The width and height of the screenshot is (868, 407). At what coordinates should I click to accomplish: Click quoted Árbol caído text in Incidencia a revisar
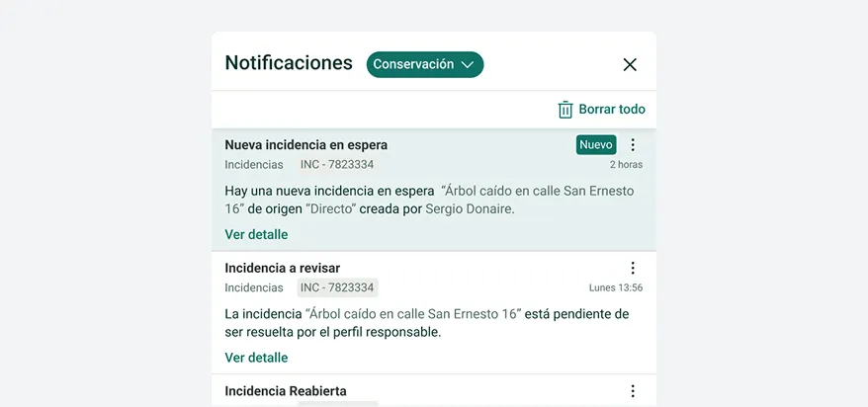tap(413, 314)
